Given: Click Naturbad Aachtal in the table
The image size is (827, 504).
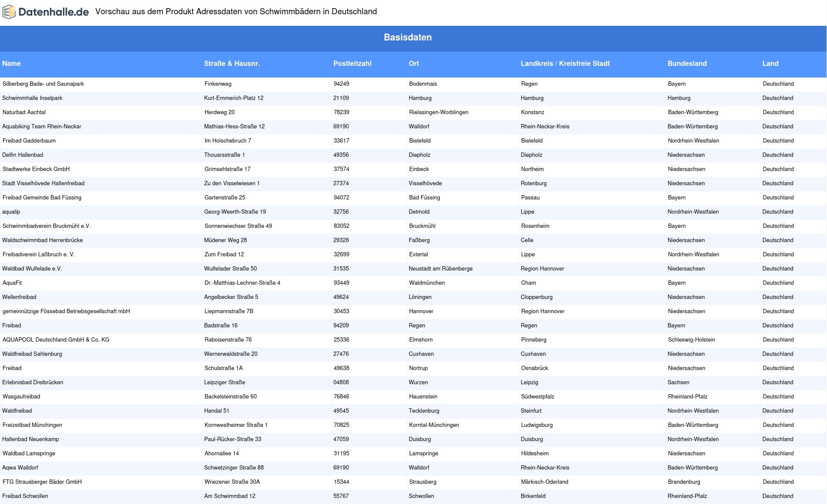Looking at the screenshot, I should 24,112.
